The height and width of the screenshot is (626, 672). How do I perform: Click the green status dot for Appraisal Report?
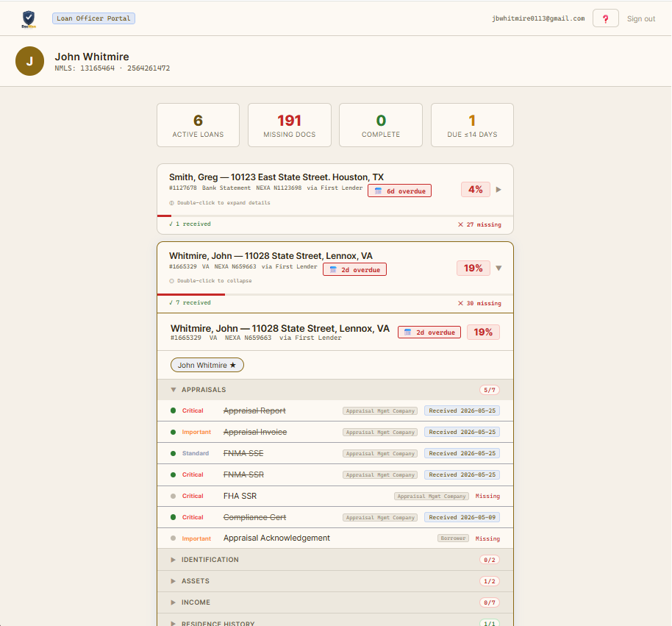tap(173, 410)
